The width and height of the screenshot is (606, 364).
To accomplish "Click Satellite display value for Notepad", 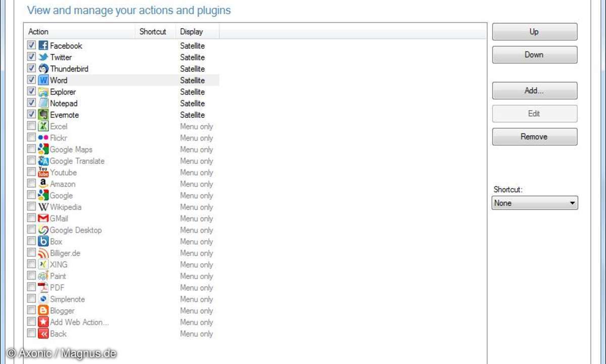I will coord(193,104).
